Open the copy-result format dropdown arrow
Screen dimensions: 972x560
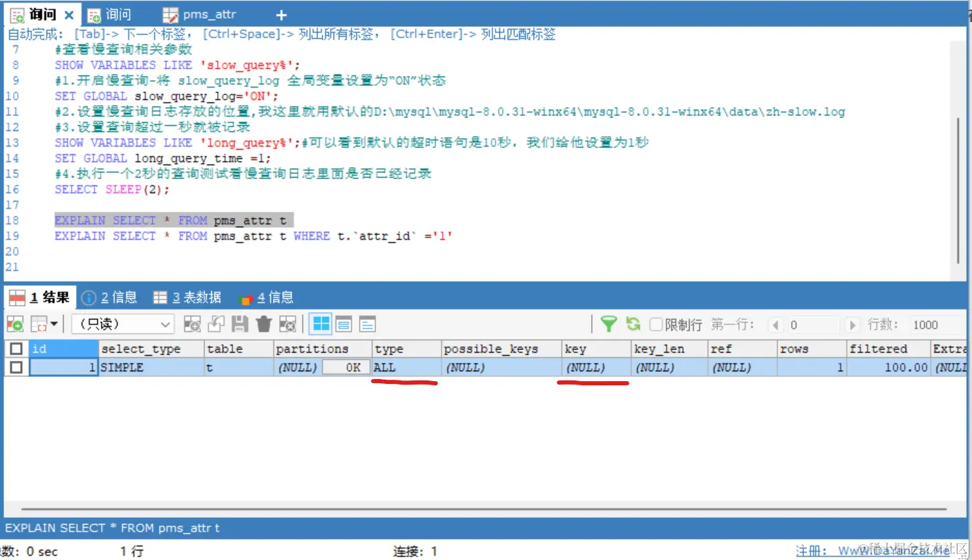tap(54, 324)
